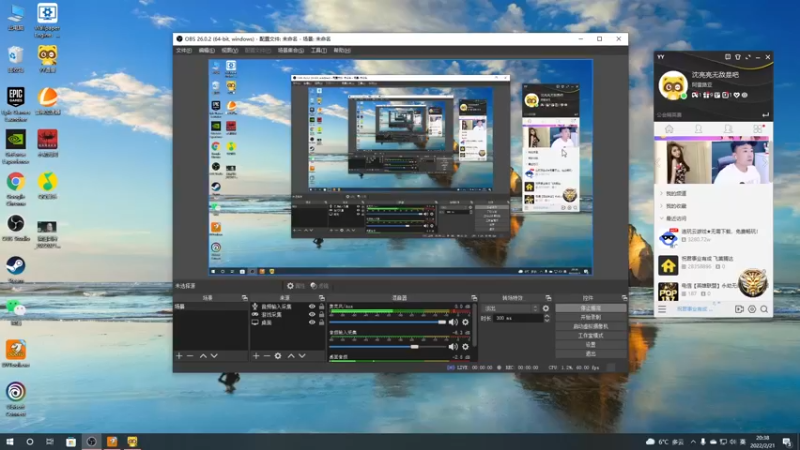Screen dimensions: 800x450
Task: Undock the 来源 Sources panel
Action: pos(322,298)
